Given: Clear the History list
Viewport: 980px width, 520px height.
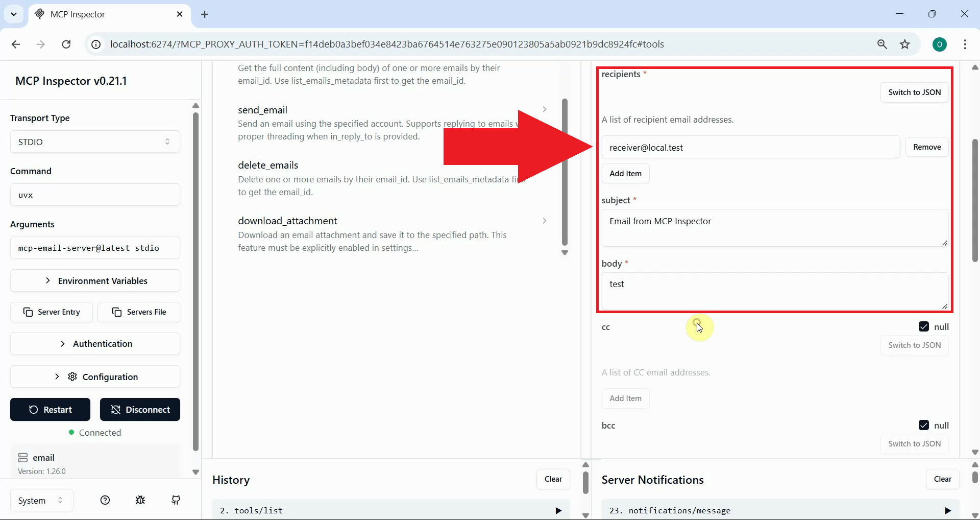Looking at the screenshot, I should [553, 479].
